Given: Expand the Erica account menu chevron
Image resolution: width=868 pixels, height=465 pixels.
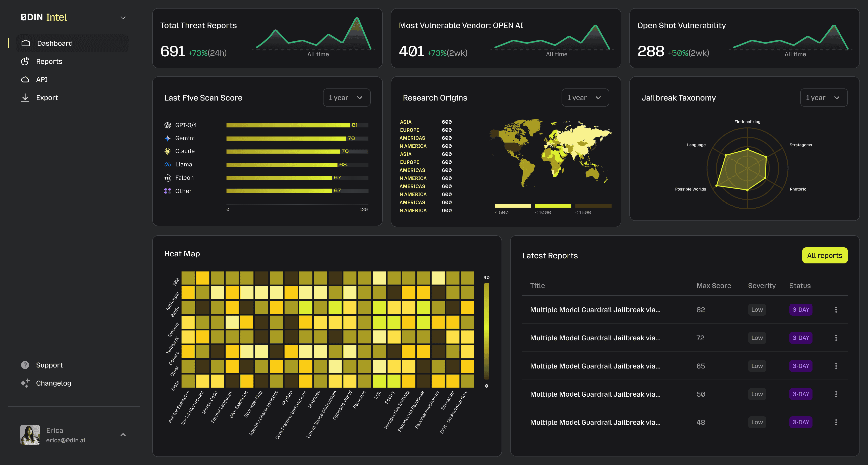Looking at the screenshot, I should (x=123, y=435).
